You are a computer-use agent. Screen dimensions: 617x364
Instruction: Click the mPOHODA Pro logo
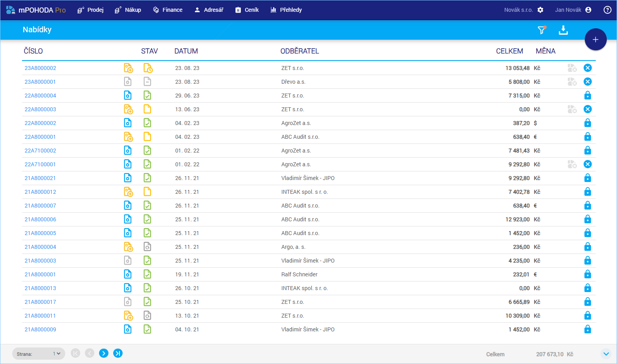tap(36, 10)
